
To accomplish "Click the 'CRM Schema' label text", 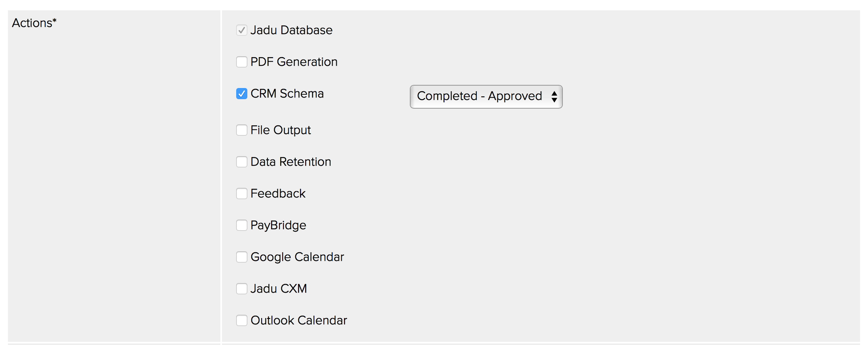I will click(287, 94).
